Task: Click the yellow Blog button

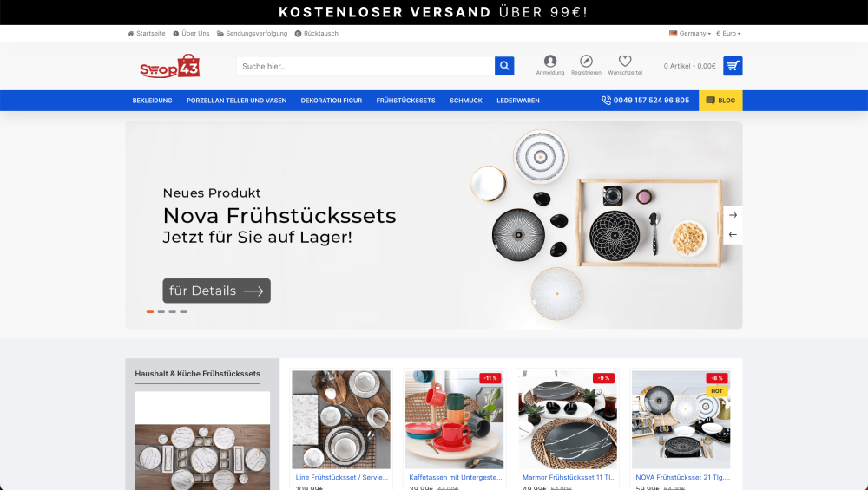Action: click(x=720, y=101)
